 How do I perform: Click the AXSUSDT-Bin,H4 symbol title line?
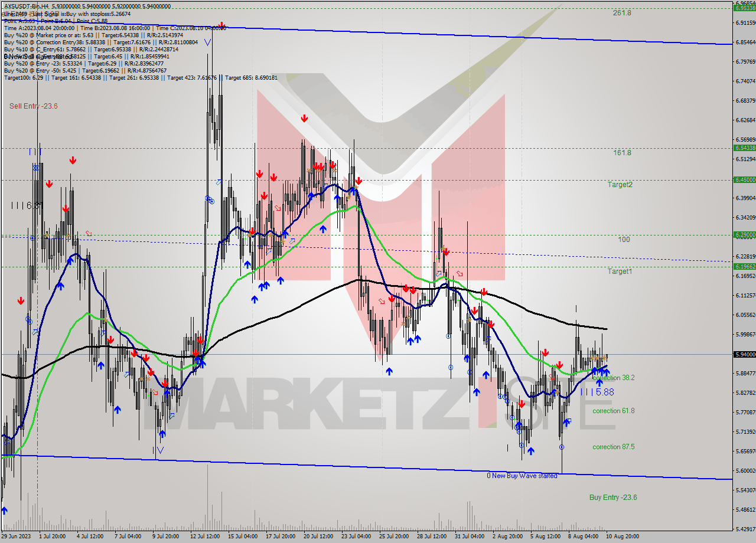pos(87,6)
